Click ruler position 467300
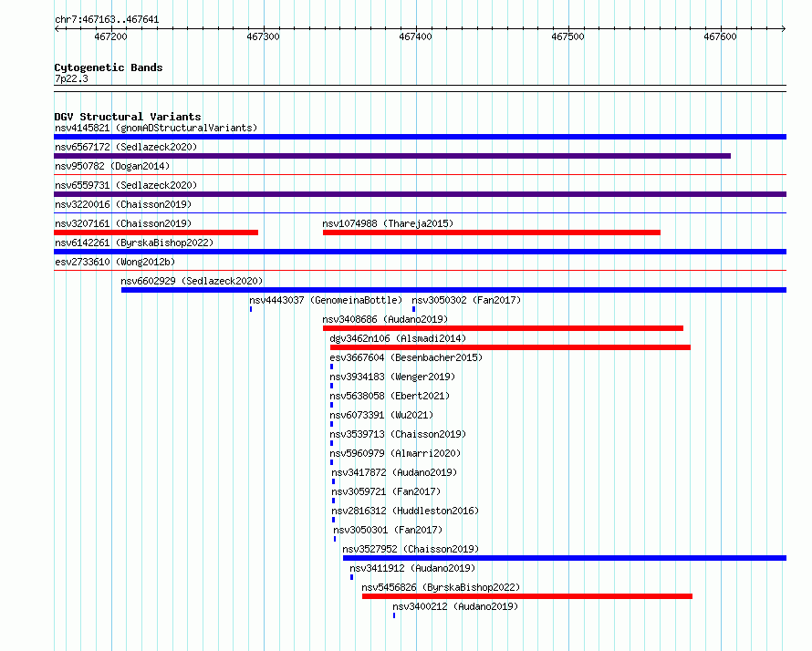Screen dimensions: 812x651 point(263,36)
